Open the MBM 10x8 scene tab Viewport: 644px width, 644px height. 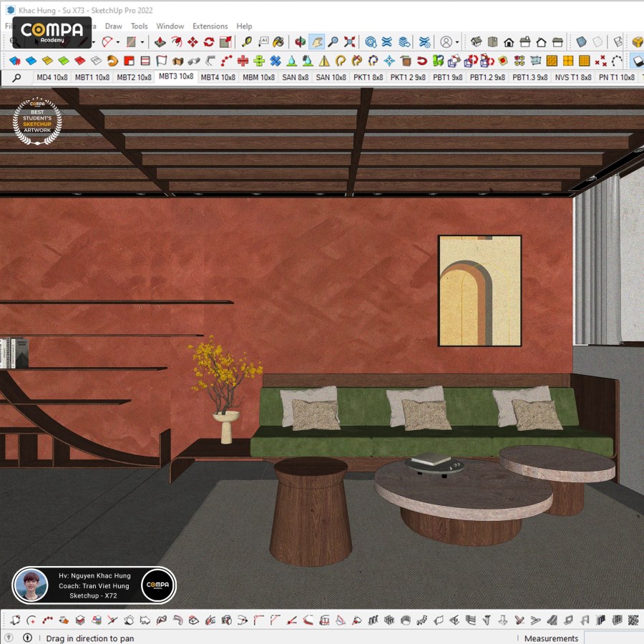[x=259, y=77]
